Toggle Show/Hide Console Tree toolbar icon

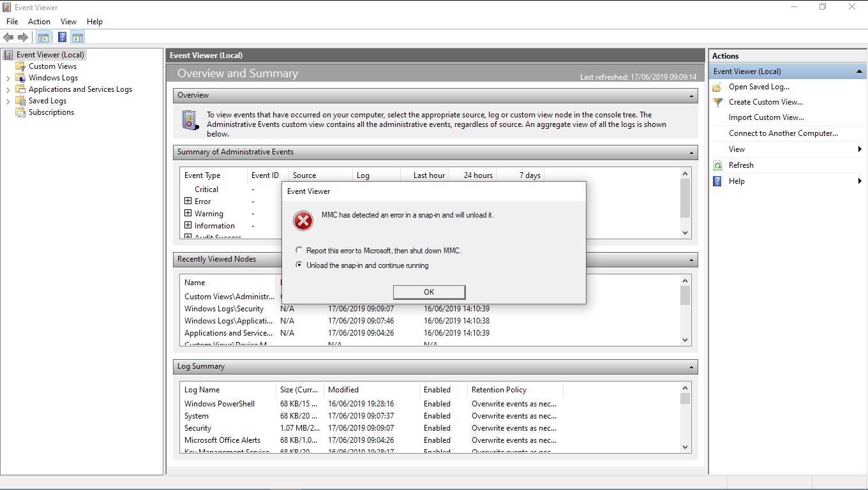point(43,38)
